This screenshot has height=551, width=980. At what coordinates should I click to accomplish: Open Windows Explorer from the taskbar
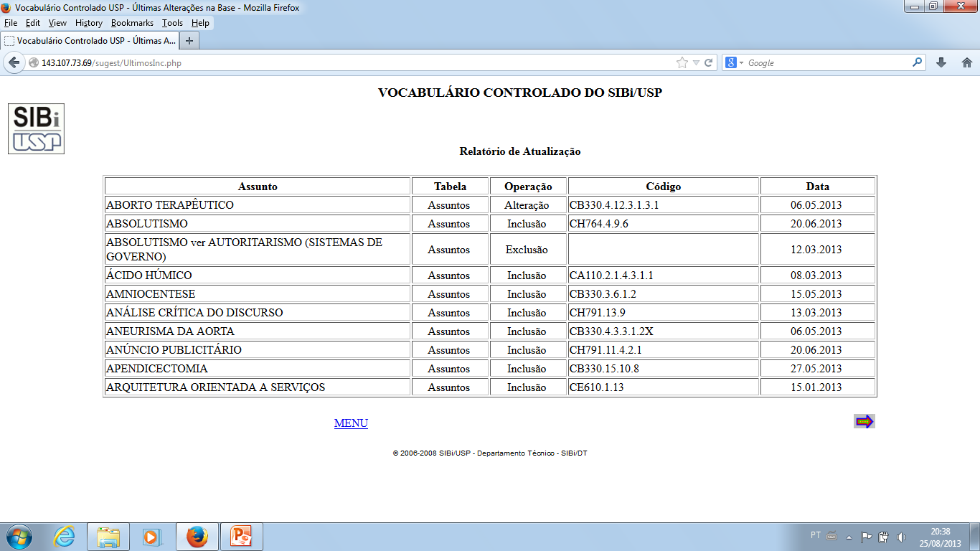point(108,537)
